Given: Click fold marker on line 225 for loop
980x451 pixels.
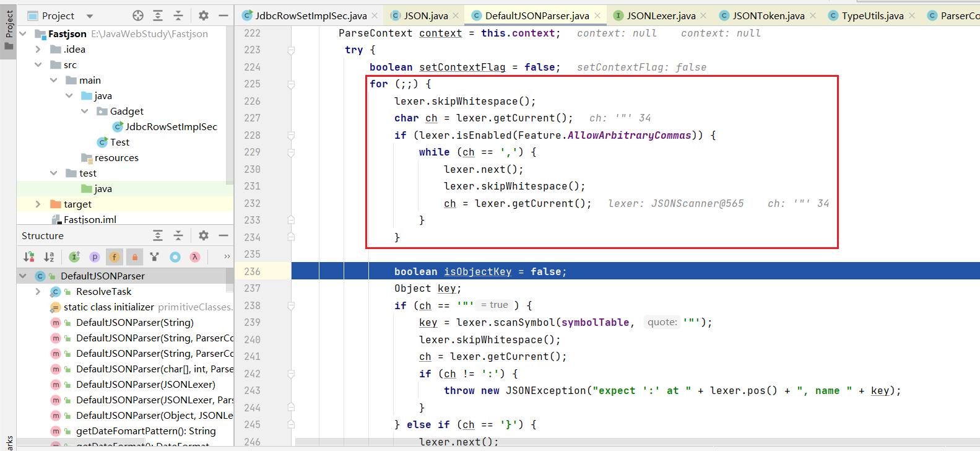Looking at the screenshot, I should (291, 84).
